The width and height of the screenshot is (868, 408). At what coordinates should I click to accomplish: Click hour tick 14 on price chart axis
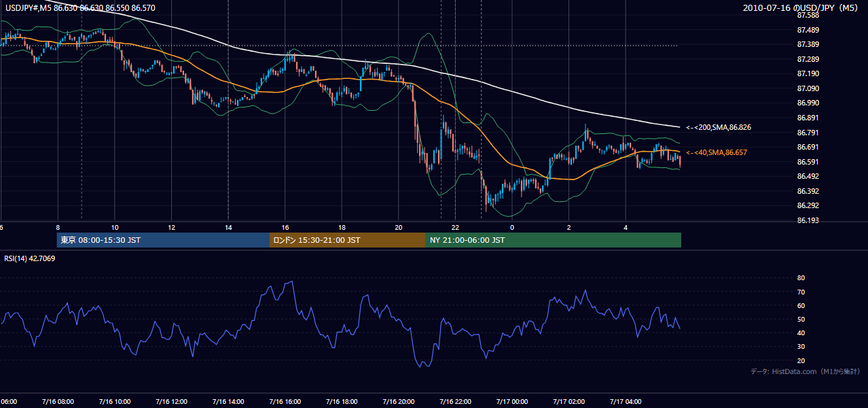click(x=228, y=227)
